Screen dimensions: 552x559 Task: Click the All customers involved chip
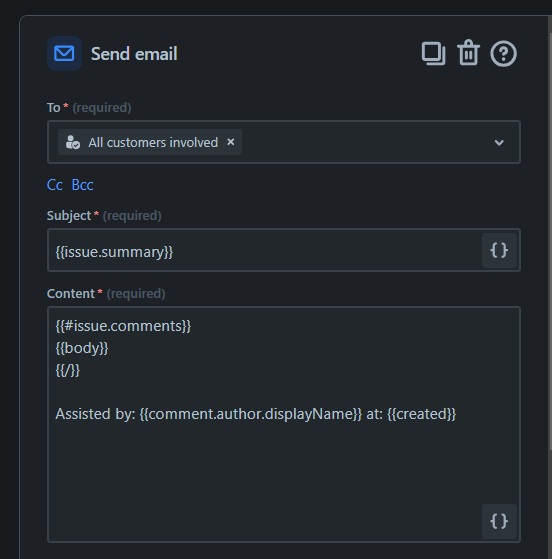tap(150, 142)
